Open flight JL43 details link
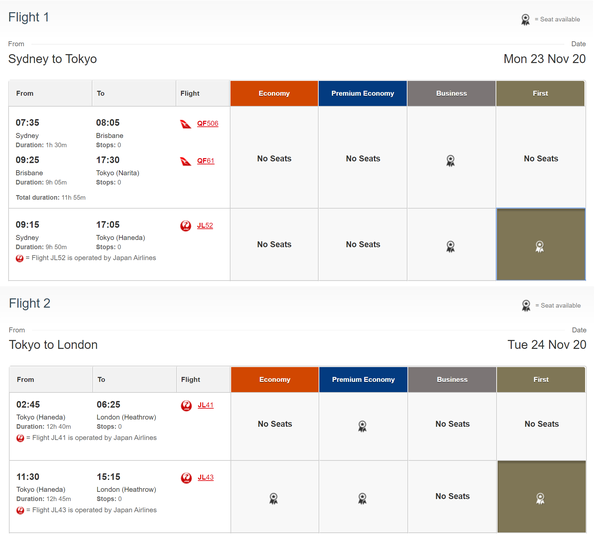596x539 pixels. [206, 477]
